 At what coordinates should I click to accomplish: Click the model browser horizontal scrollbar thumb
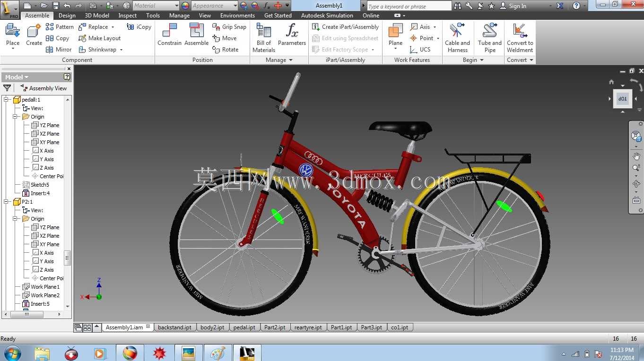point(27,314)
